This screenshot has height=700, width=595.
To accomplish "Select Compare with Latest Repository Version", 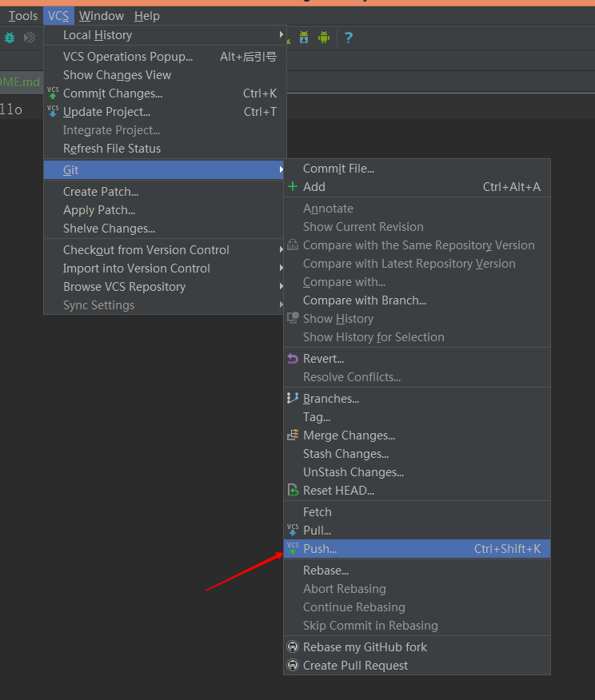I will pyautogui.click(x=417, y=264).
